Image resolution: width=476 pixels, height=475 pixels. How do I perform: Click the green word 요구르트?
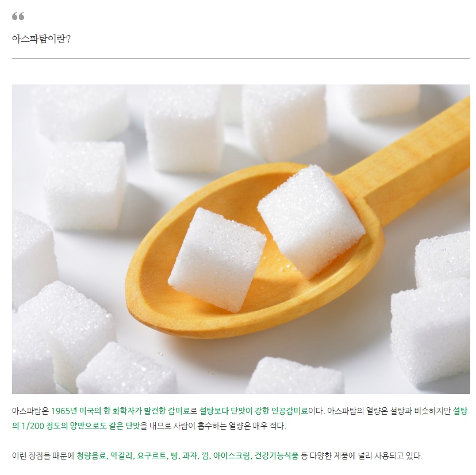click(x=152, y=455)
